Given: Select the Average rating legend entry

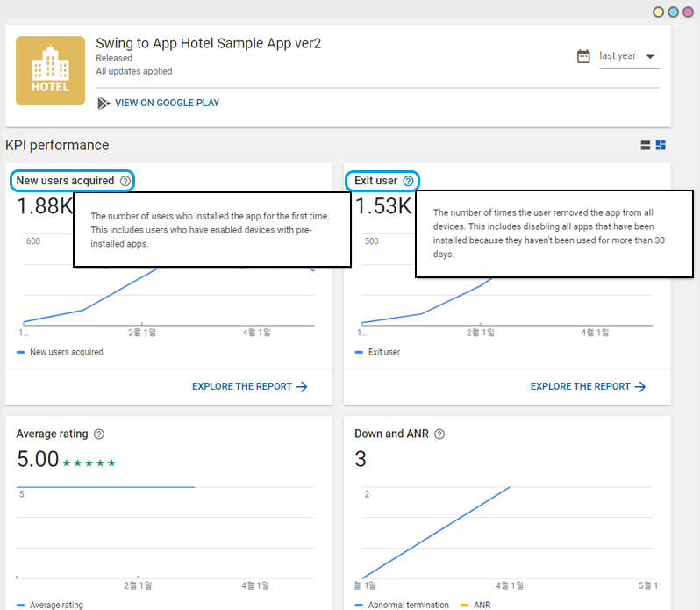Looking at the screenshot, I should click(x=56, y=605).
